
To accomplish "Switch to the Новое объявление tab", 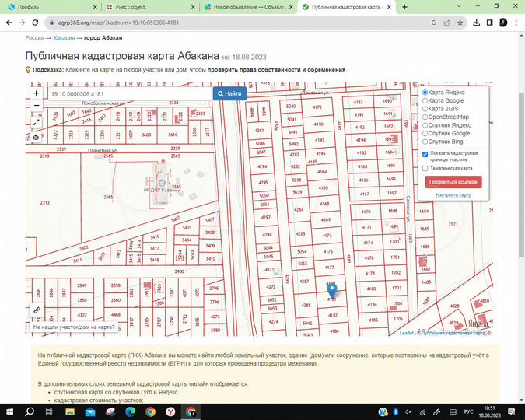I will (x=245, y=6).
